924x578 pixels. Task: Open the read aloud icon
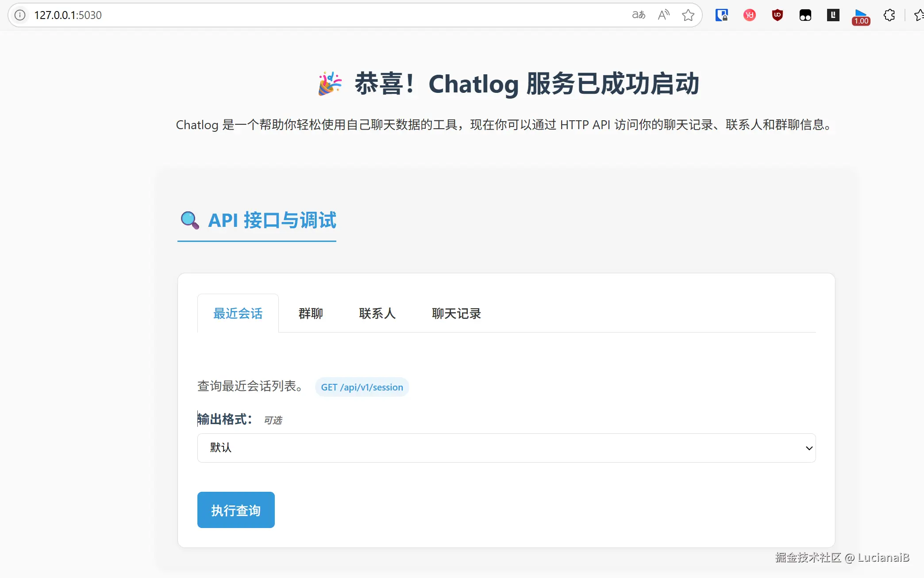pyautogui.click(x=663, y=15)
